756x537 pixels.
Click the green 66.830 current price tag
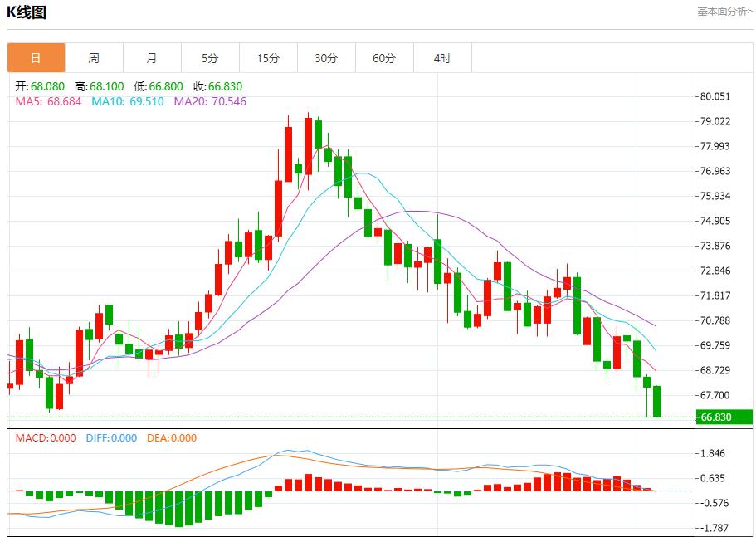(724, 417)
